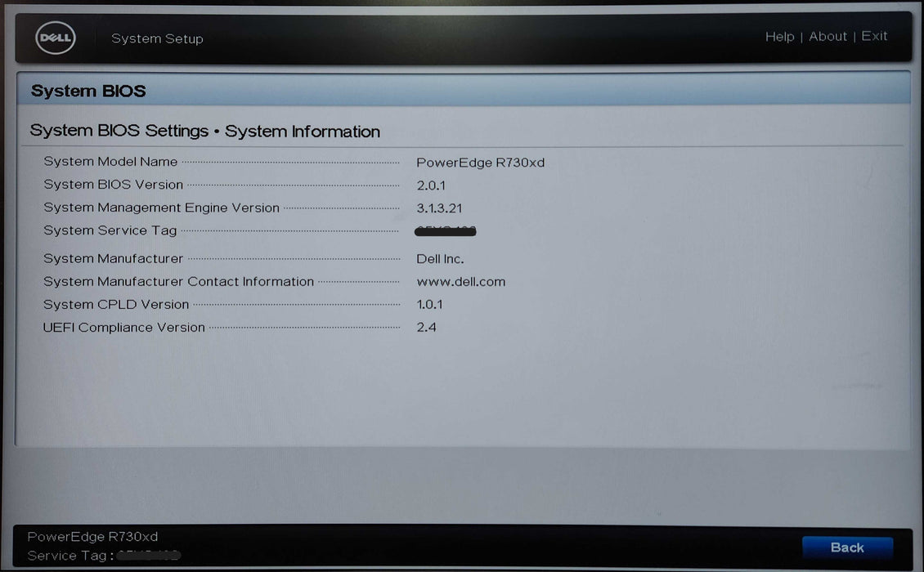Select the PowerEdge R730xd model value

click(480, 163)
